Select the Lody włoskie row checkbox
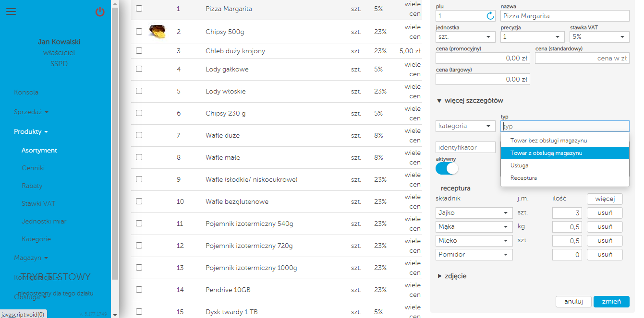 [139, 91]
